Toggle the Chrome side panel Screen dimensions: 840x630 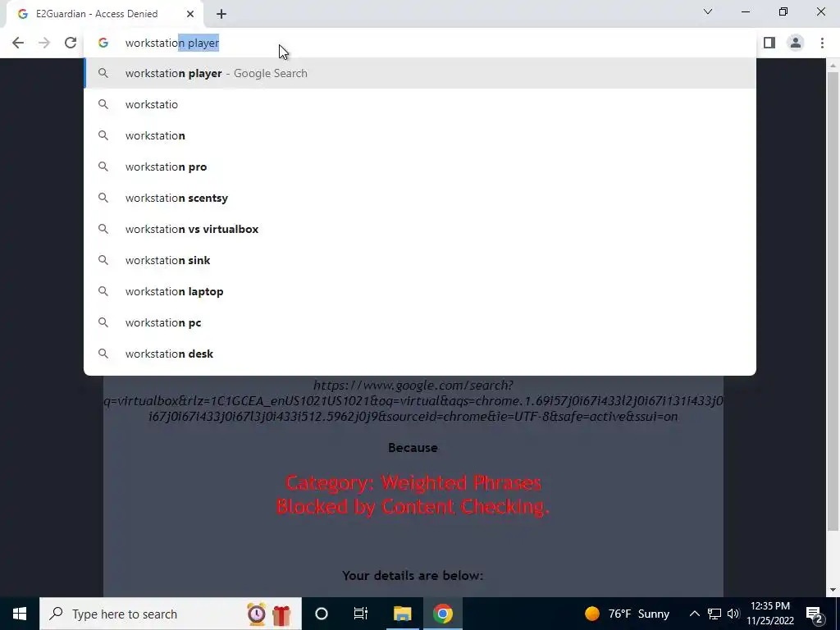[x=769, y=43]
